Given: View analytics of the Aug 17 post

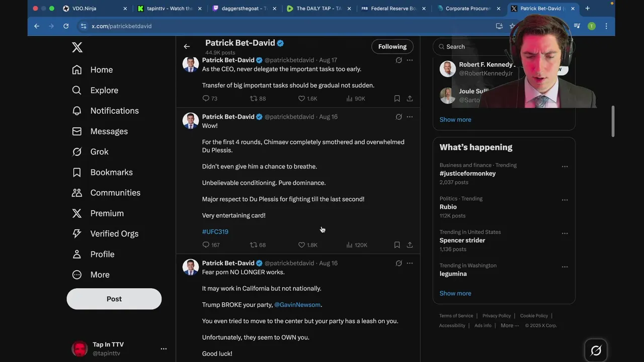Looking at the screenshot, I should [355, 99].
